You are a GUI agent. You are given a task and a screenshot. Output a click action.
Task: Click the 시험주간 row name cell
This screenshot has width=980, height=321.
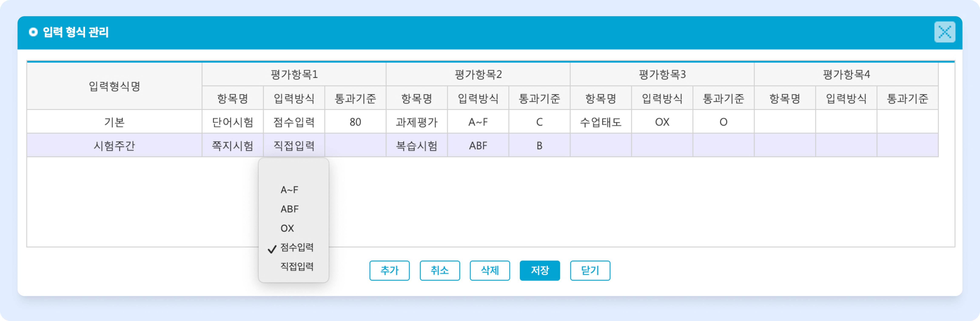[x=114, y=145]
